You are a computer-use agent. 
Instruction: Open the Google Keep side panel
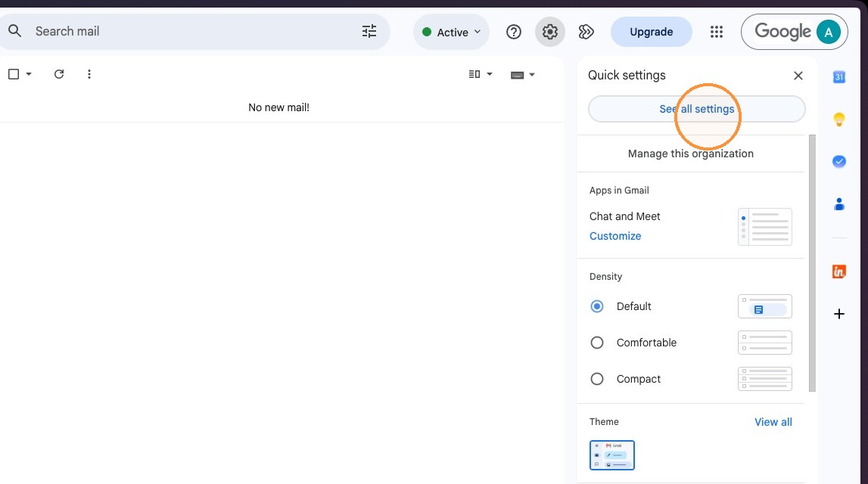pos(839,119)
